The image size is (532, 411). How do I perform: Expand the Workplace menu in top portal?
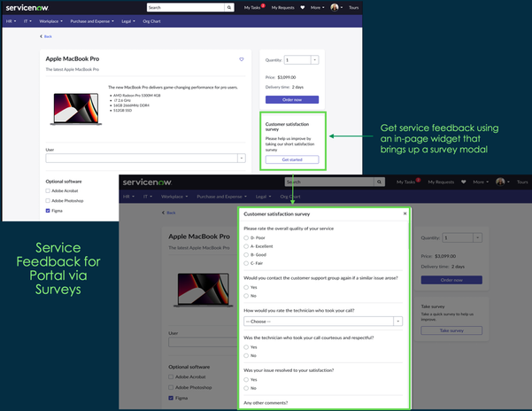tap(50, 21)
